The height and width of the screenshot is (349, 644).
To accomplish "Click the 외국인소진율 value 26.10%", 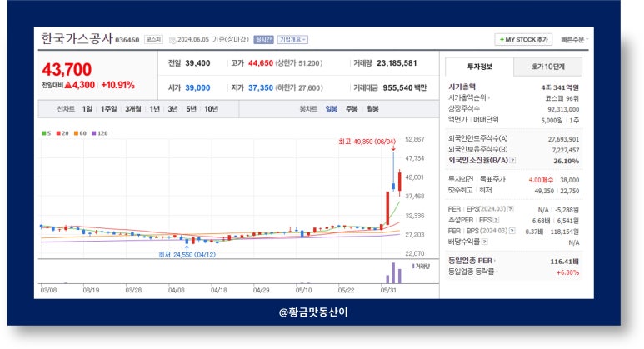I will pyautogui.click(x=566, y=161).
